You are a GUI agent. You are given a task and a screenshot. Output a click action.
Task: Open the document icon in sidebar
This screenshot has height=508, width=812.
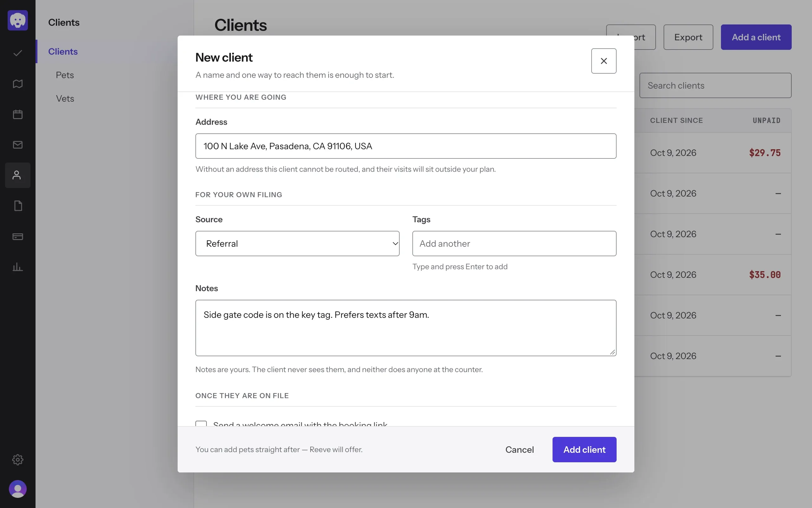tap(17, 206)
